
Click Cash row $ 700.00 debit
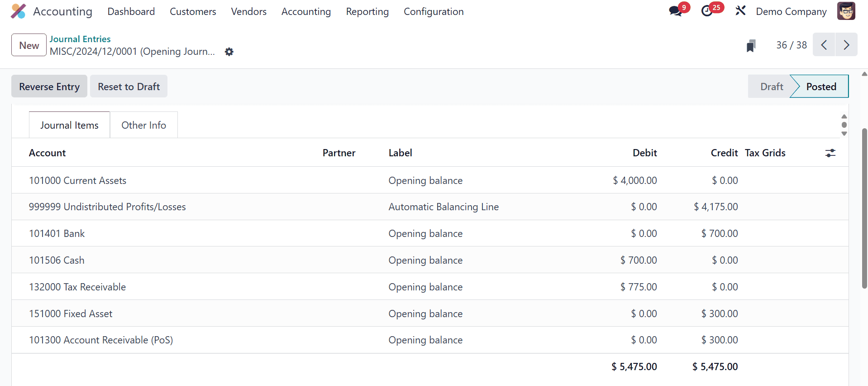click(x=639, y=261)
